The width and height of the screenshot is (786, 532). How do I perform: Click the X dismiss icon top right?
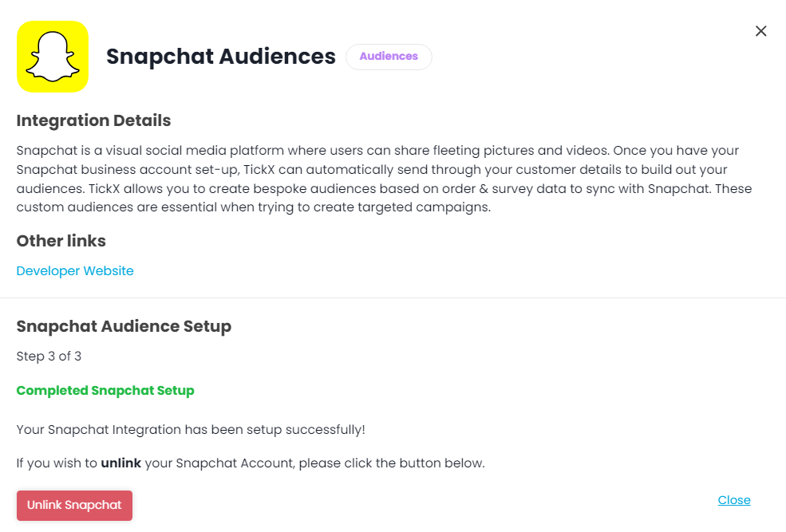(760, 30)
